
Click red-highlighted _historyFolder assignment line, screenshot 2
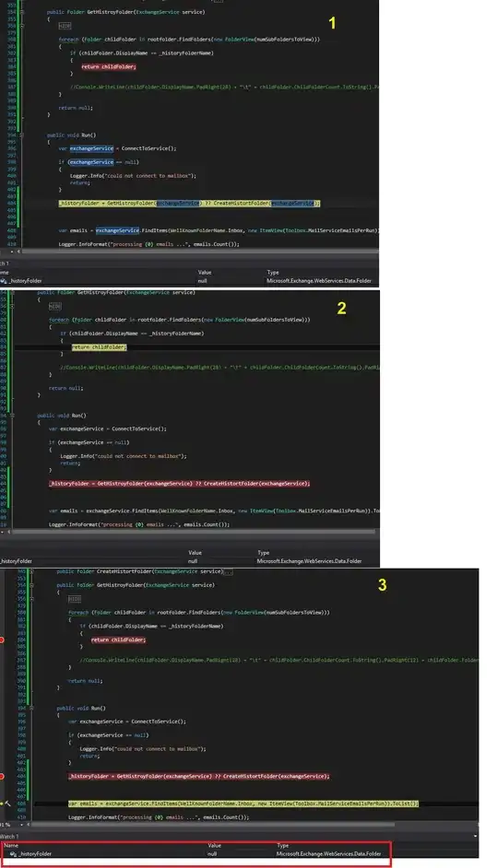(179, 483)
